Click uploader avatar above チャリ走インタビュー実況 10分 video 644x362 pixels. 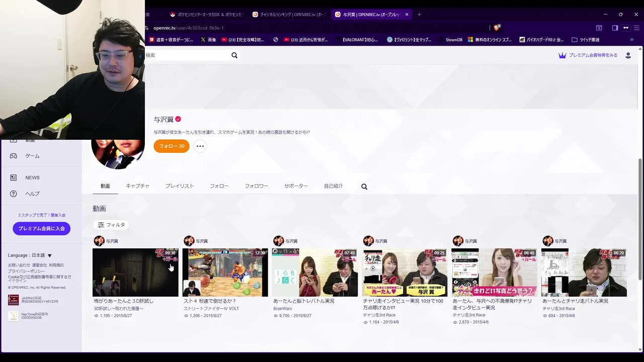(x=368, y=241)
